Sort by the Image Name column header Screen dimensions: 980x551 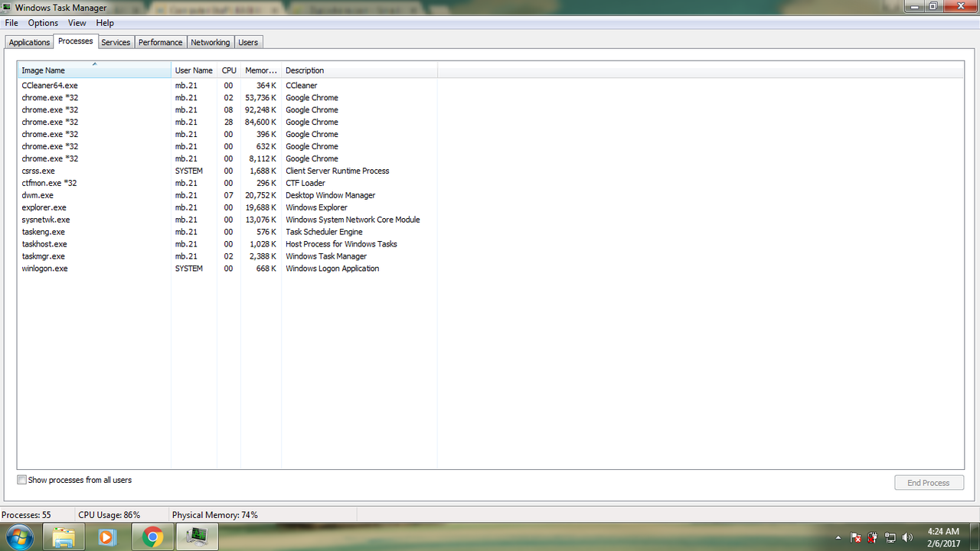pyautogui.click(x=94, y=70)
